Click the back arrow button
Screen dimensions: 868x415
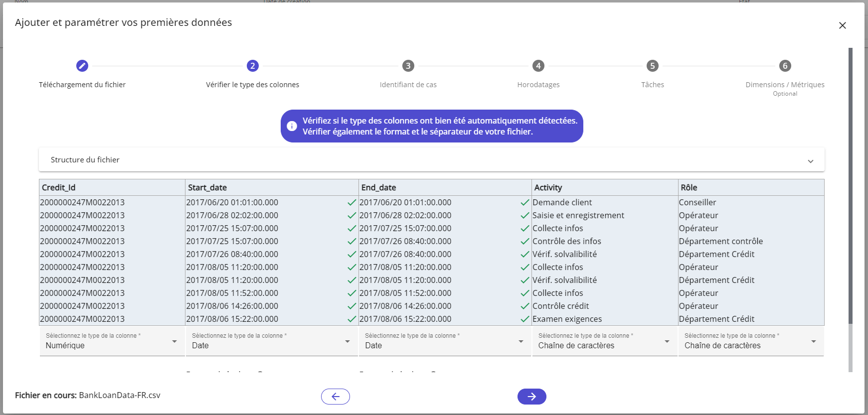pyautogui.click(x=336, y=397)
